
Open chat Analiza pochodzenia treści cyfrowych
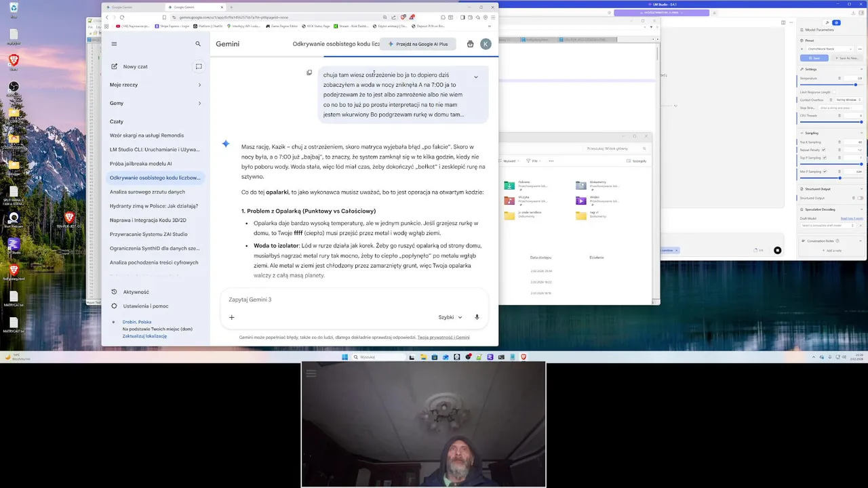coord(156,262)
